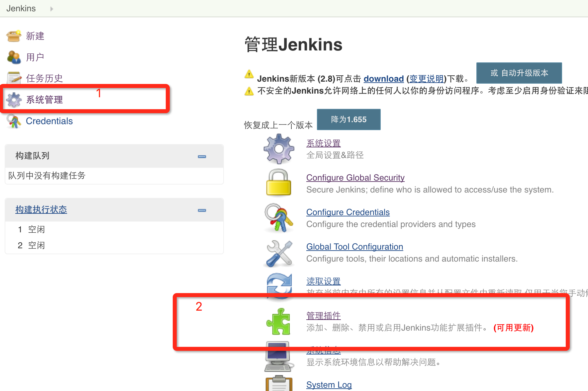
Task: Open 任务历史 in the sidebar
Action: (44, 78)
